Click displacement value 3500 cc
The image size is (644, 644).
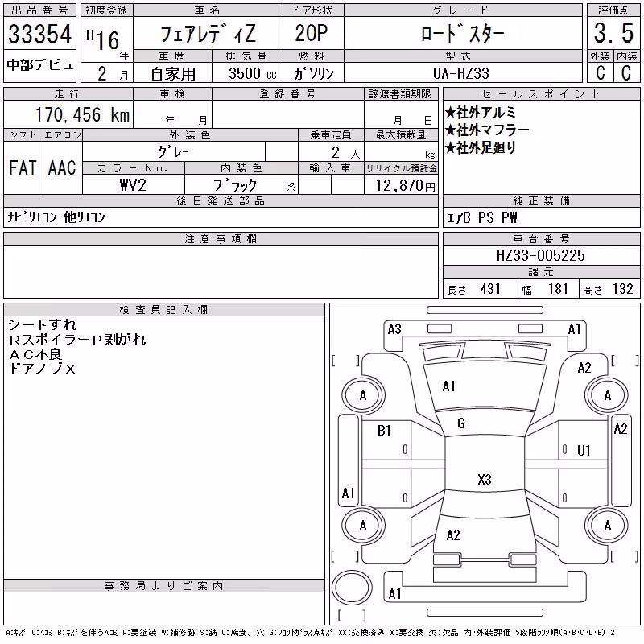253,73
